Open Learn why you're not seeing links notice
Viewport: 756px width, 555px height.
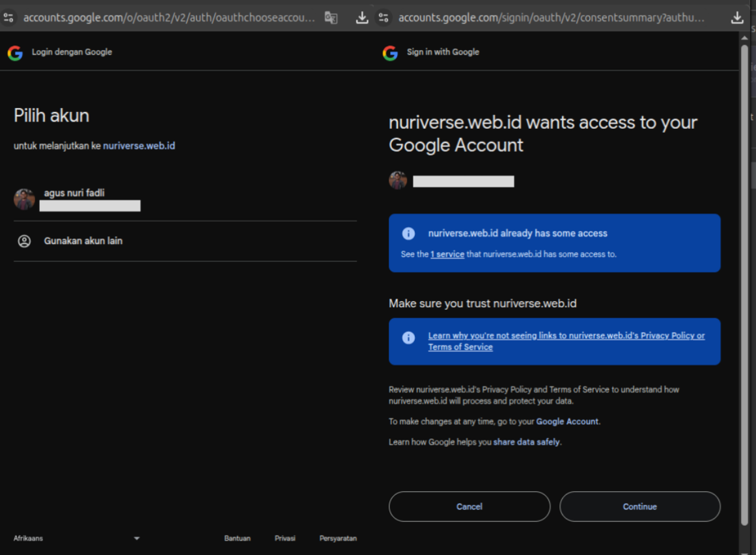click(567, 341)
